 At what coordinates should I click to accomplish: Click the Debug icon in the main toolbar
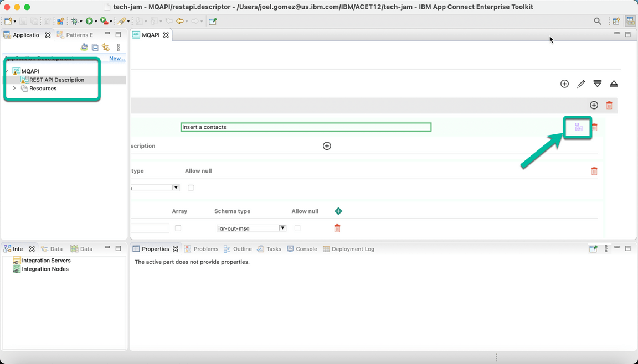click(75, 21)
